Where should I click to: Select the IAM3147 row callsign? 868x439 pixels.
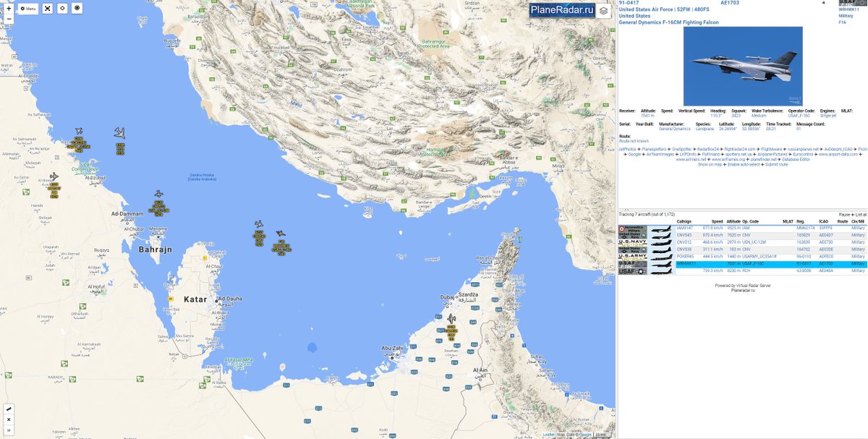coord(685,228)
